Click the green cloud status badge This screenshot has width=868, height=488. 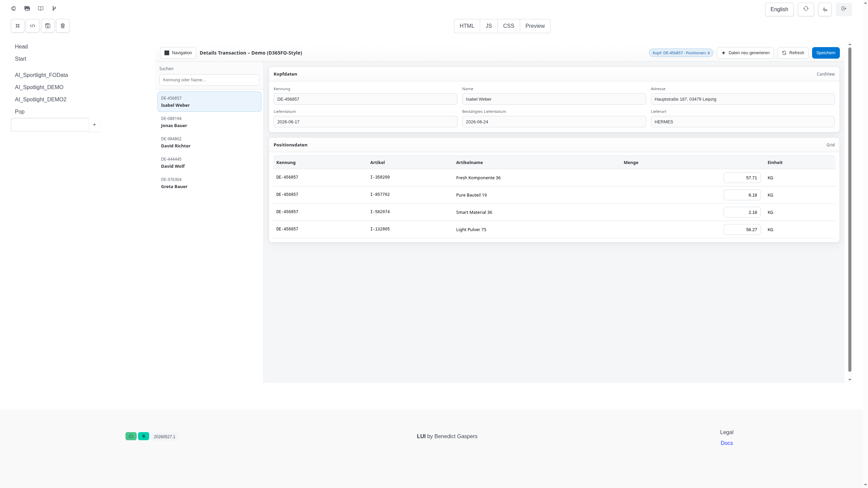[131, 436]
